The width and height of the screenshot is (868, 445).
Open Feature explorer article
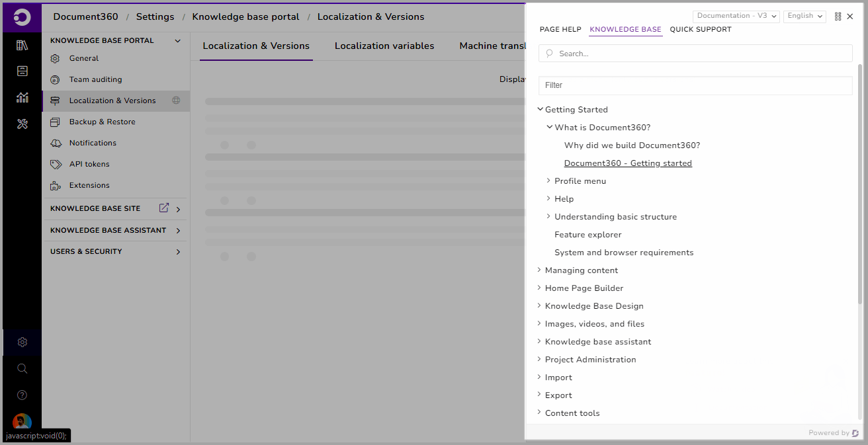coord(587,235)
